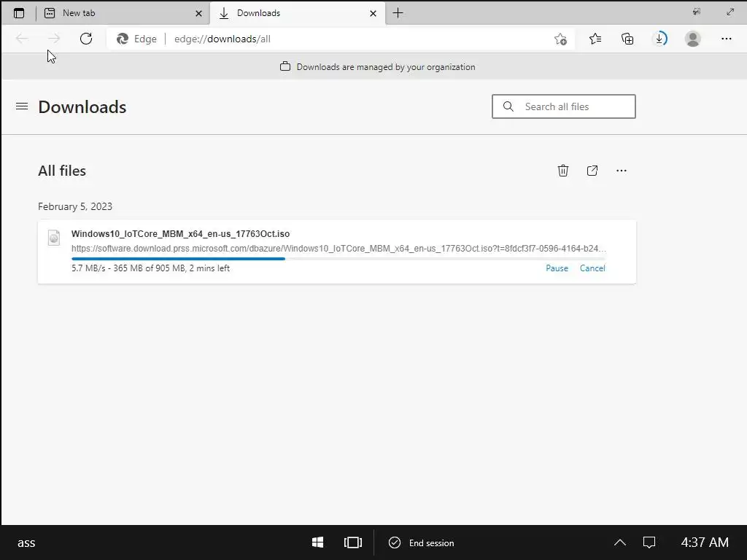
Task: Pause the ISO download
Action: tap(557, 268)
